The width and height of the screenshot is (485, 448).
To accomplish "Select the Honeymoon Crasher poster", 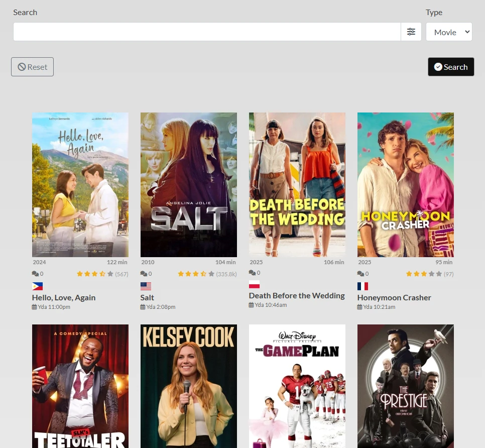I will click(405, 184).
